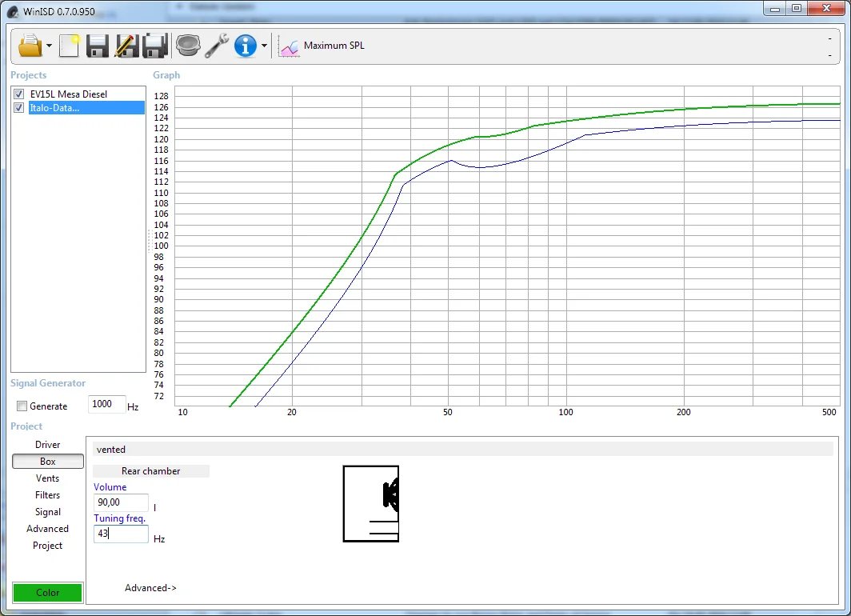This screenshot has width=851, height=616.
Task: Uncheck the EV15L Mesa Diesel project checkbox
Action: (x=19, y=94)
